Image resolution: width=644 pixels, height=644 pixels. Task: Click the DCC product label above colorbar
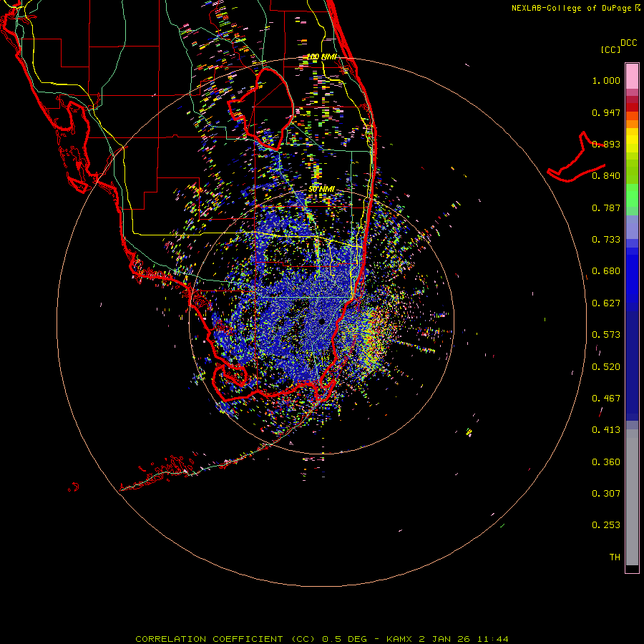(629, 43)
